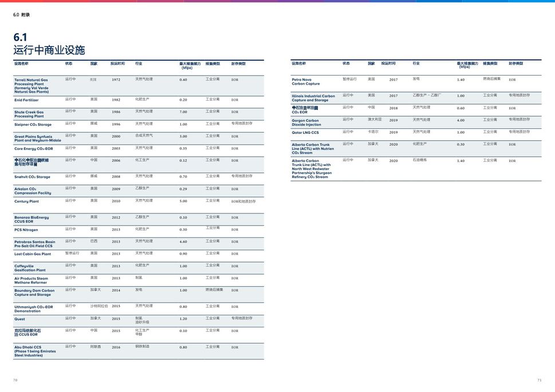Select the Lost Cabin Gas Plant entry

coord(33,254)
